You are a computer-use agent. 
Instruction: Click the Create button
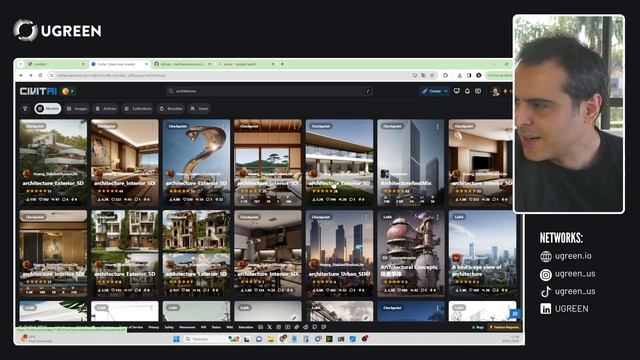coord(431,91)
